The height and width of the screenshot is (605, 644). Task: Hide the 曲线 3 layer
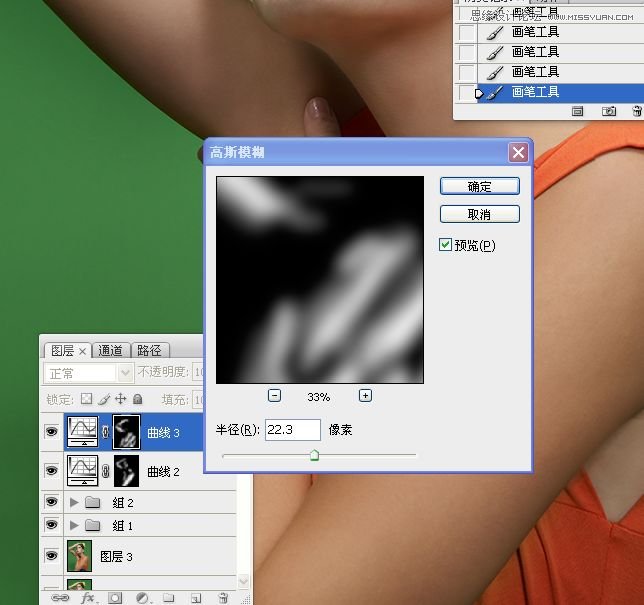[51, 431]
